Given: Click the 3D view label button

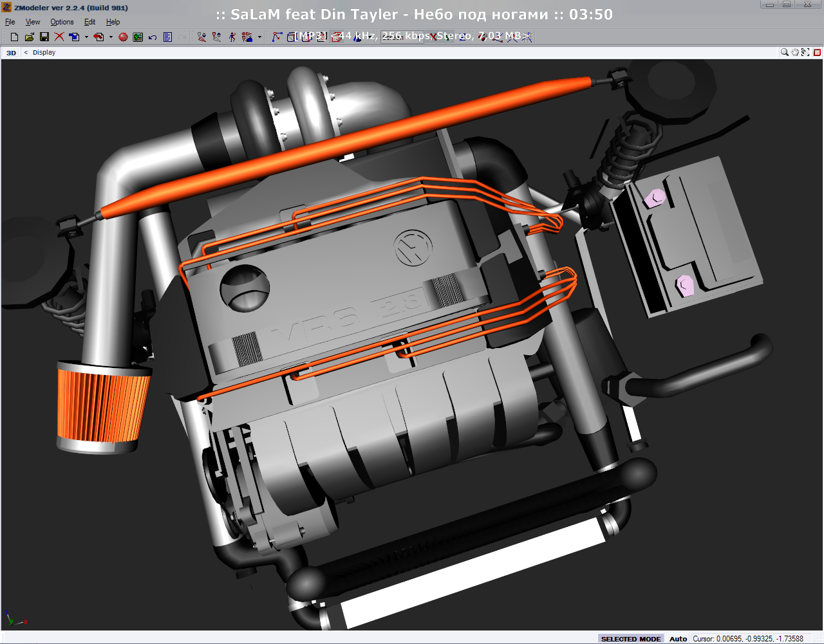Looking at the screenshot, I should pyautogui.click(x=10, y=52).
